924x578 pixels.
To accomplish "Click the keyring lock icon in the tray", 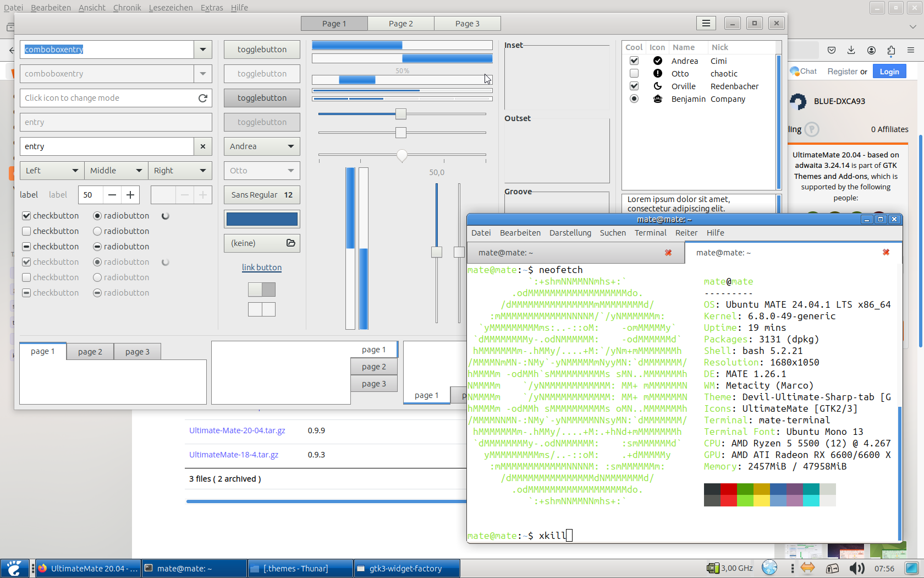I will (x=832, y=568).
